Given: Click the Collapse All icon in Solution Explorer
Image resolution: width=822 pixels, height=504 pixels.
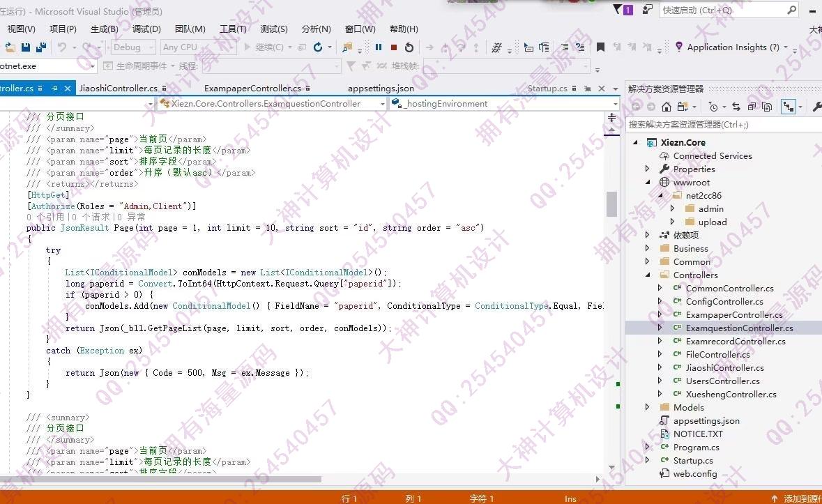Looking at the screenshot, I should pos(752,107).
